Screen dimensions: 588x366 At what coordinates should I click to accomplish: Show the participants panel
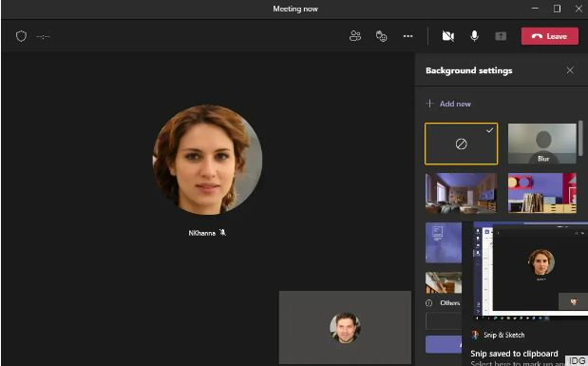pyautogui.click(x=354, y=36)
